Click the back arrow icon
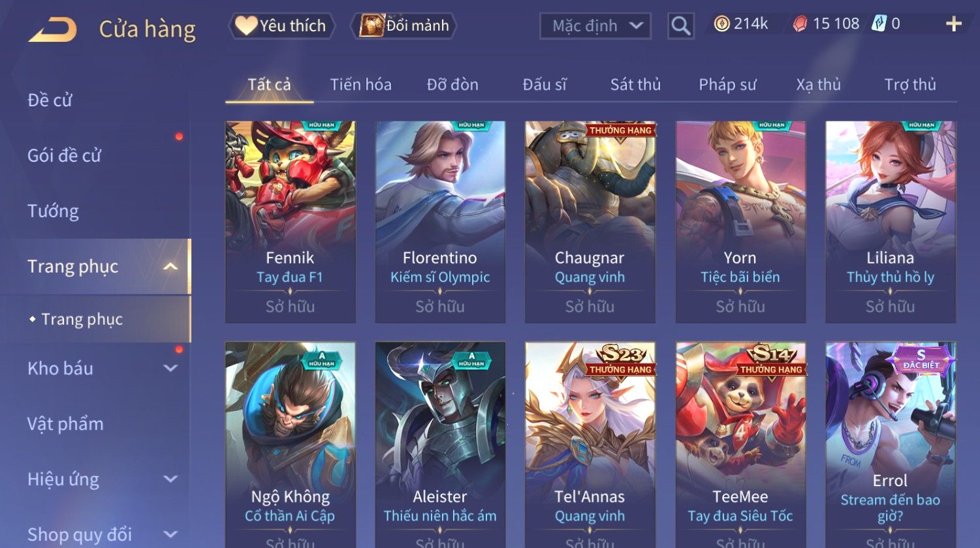This screenshot has height=548, width=980. pyautogui.click(x=53, y=29)
